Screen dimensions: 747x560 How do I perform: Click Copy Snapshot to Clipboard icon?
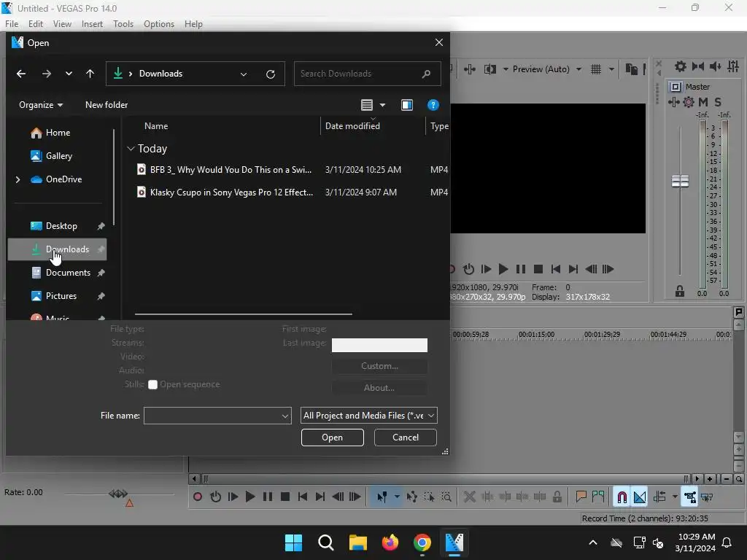pos(632,69)
